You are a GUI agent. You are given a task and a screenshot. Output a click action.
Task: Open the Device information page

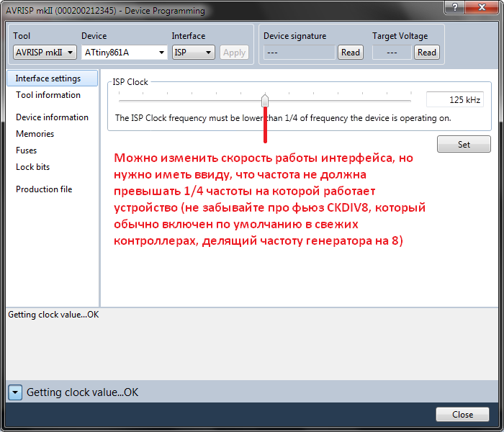(52, 117)
